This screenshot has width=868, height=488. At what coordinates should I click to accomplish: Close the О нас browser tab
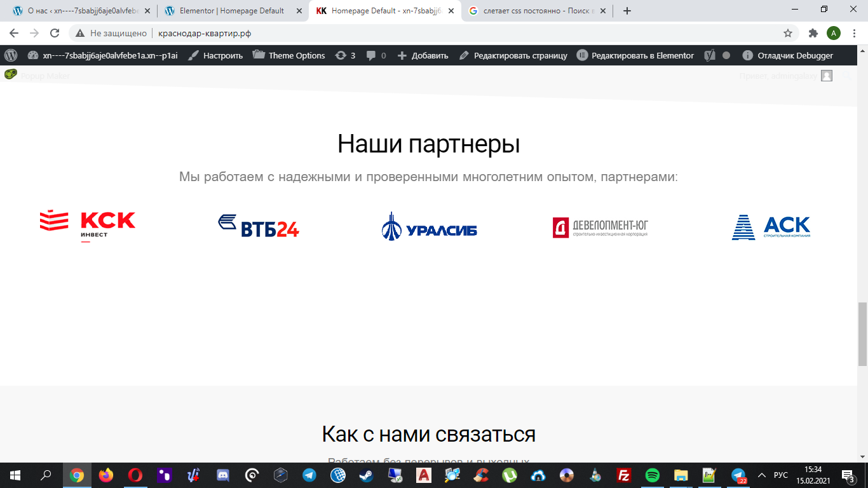coord(147,11)
